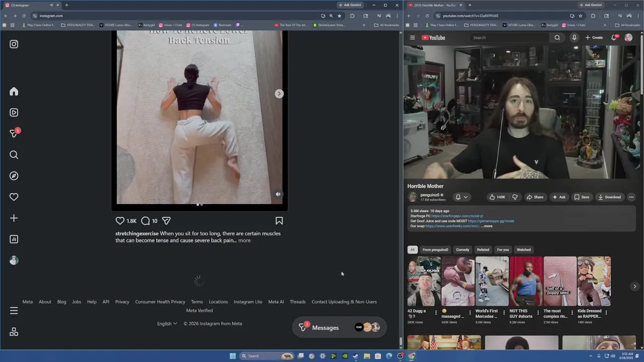The height and width of the screenshot is (362, 644).
Task: Open Instagram Lite footer link
Action: tap(248, 302)
